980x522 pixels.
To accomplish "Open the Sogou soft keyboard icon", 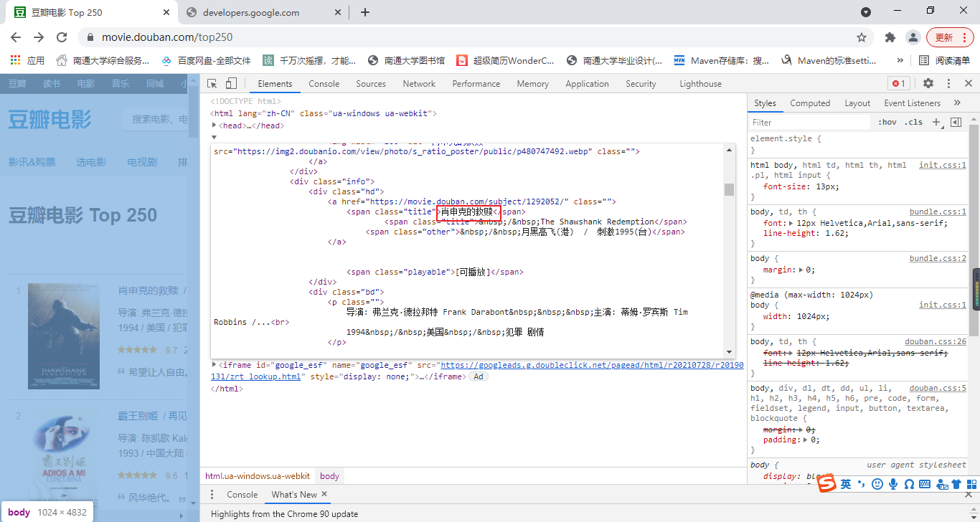I will [925, 485].
